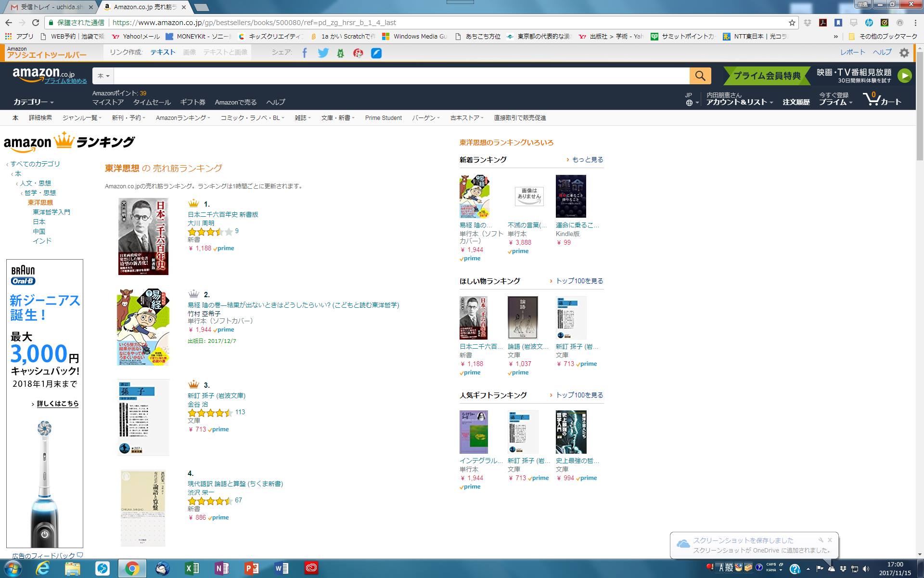Open PowerPoint from taskbar

(x=251, y=569)
